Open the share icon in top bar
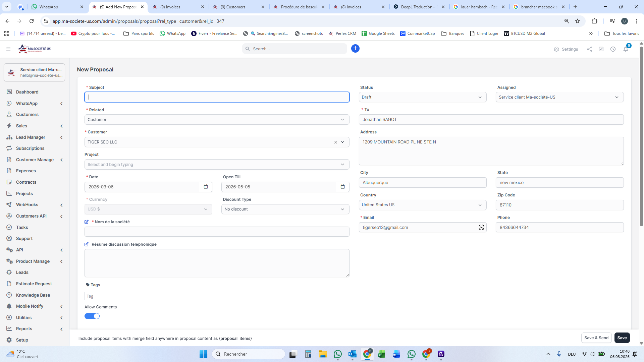 (589, 49)
